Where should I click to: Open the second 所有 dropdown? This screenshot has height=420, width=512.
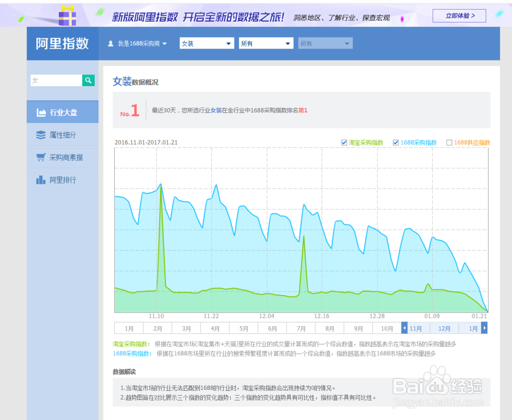coord(266,44)
